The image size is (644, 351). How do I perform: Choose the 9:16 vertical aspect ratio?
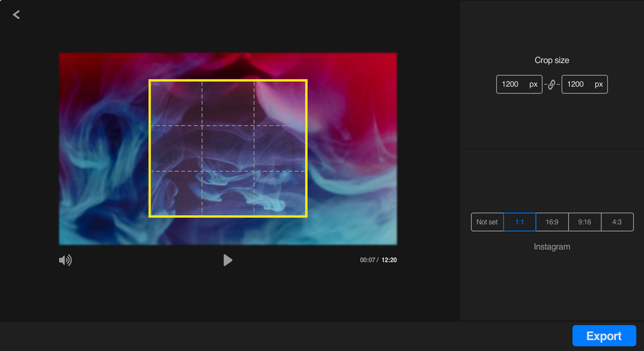tap(584, 222)
